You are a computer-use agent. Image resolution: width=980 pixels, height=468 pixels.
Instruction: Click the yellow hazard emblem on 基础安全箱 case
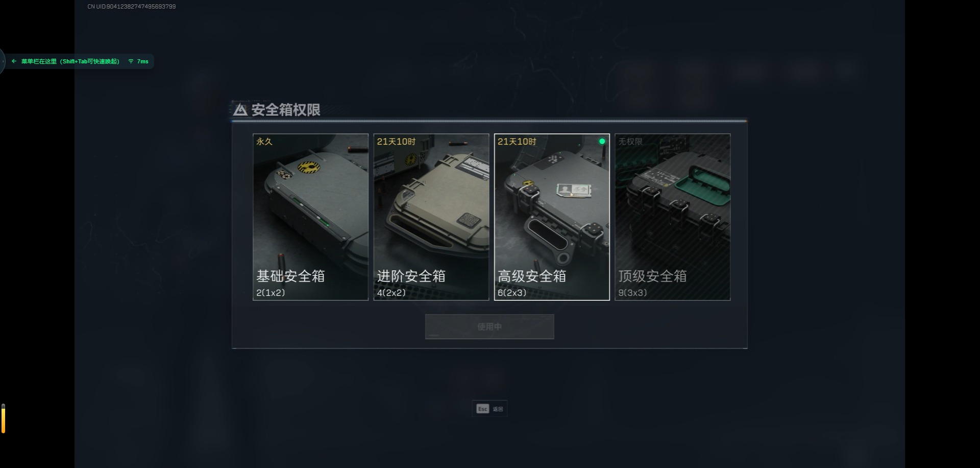309,167
